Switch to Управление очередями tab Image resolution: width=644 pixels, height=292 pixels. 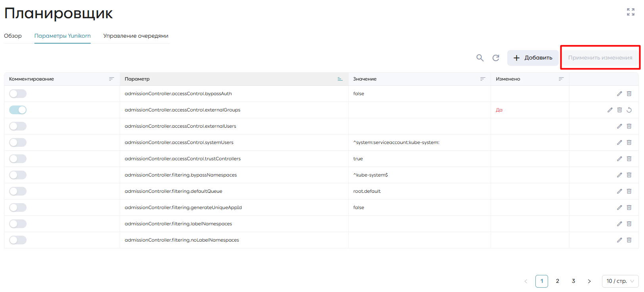click(136, 36)
